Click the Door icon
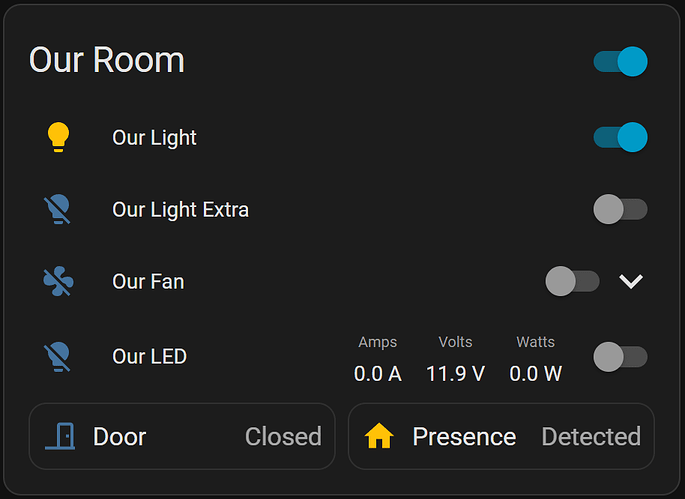Viewport: 685px width, 499px height. (60, 436)
